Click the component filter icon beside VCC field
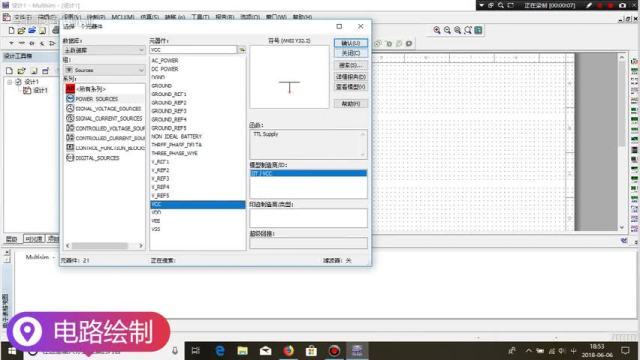This screenshot has width=640, height=360. tap(242, 50)
